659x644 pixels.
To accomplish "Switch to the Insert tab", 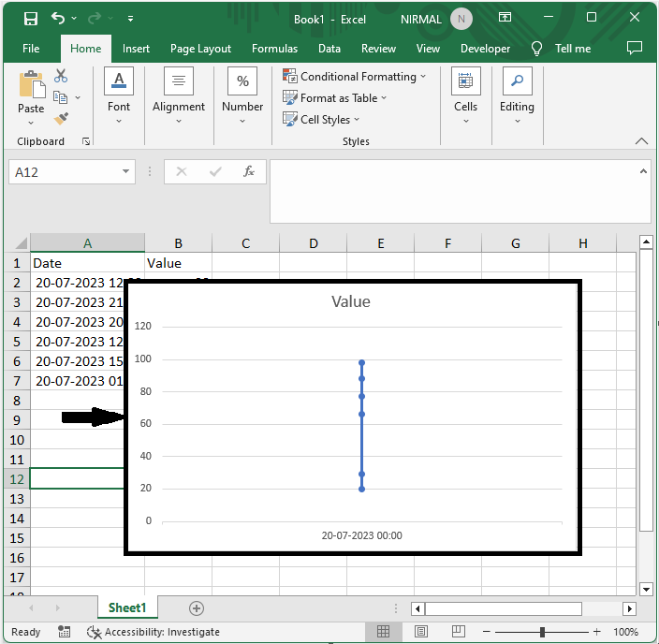I will [x=136, y=49].
